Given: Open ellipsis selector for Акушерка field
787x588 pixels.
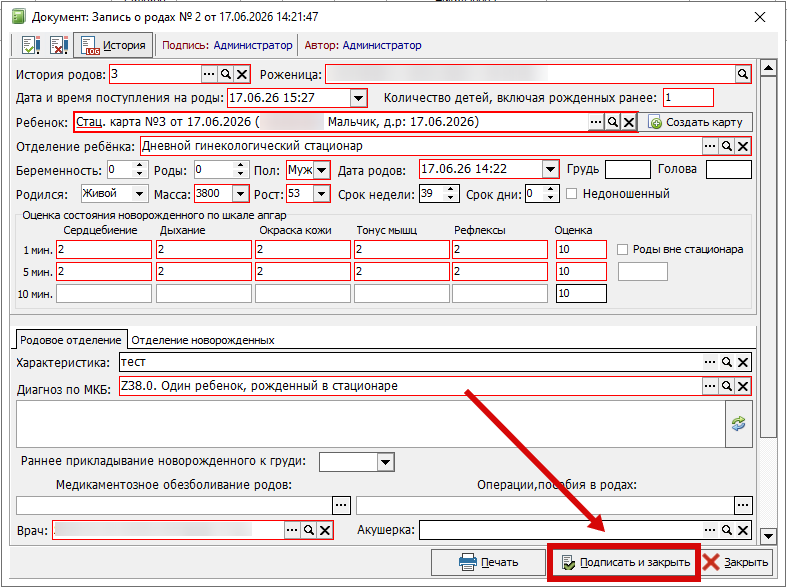Looking at the screenshot, I should click(x=710, y=530).
